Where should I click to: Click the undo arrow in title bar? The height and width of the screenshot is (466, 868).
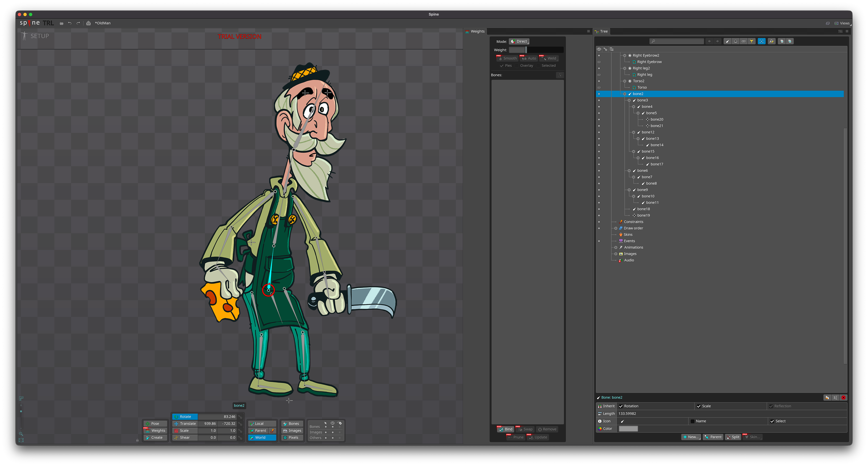(x=70, y=23)
